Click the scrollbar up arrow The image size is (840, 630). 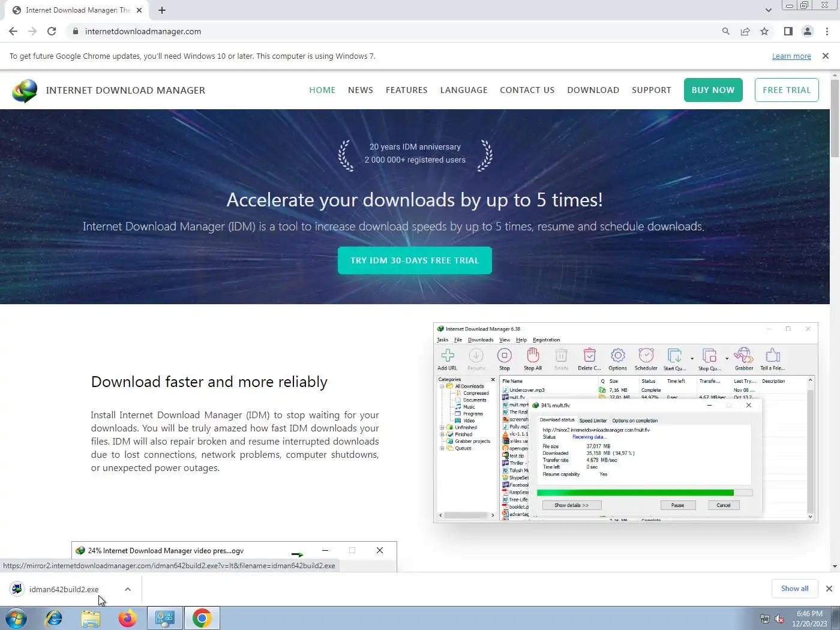pyautogui.click(x=835, y=75)
